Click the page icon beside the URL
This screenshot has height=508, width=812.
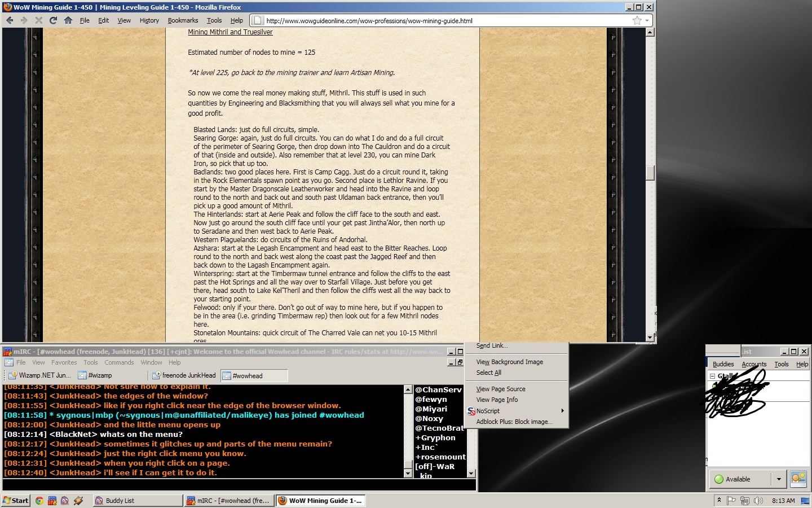coord(257,20)
